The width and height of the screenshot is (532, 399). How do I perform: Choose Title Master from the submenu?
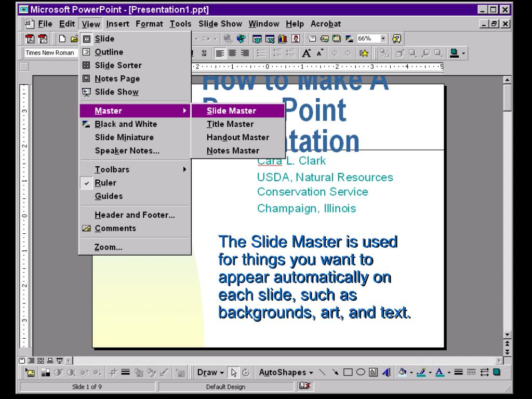pyautogui.click(x=238, y=124)
